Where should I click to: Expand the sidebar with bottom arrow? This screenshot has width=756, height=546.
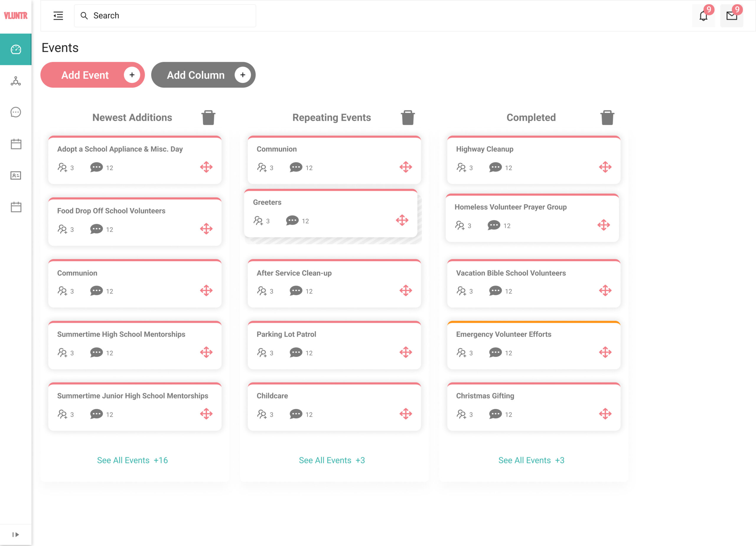[x=16, y=534]
